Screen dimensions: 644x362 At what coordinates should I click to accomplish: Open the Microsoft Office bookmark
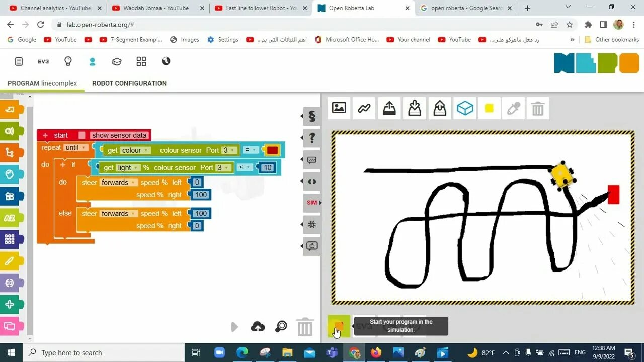coord(347,40)
